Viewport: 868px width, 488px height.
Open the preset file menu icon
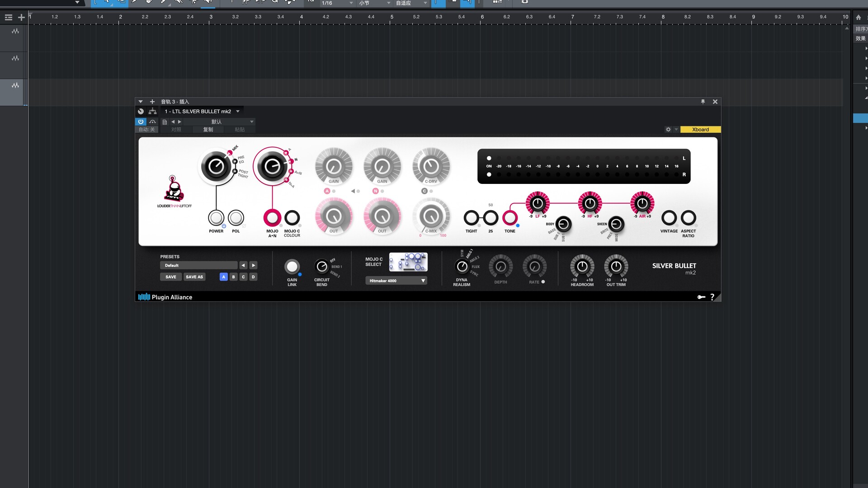point(165,122)
